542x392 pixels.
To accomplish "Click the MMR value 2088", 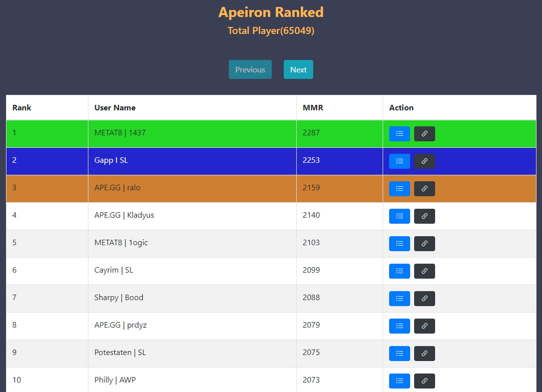I will coord(311,298).
